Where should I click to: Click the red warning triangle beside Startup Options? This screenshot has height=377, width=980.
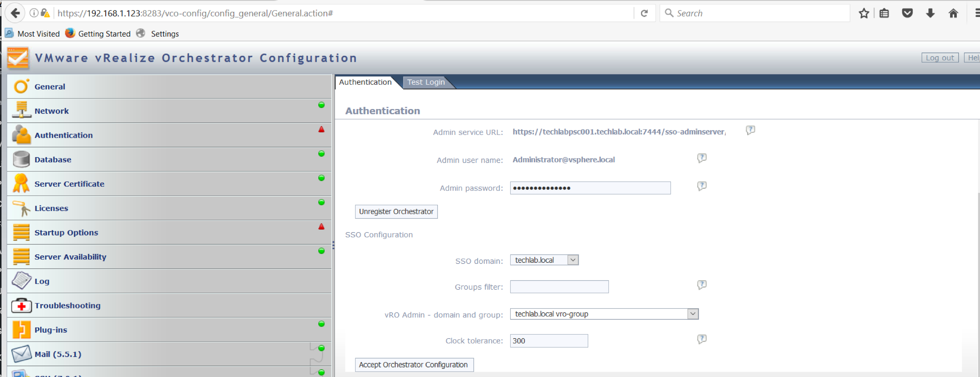[x=322, y=227]
